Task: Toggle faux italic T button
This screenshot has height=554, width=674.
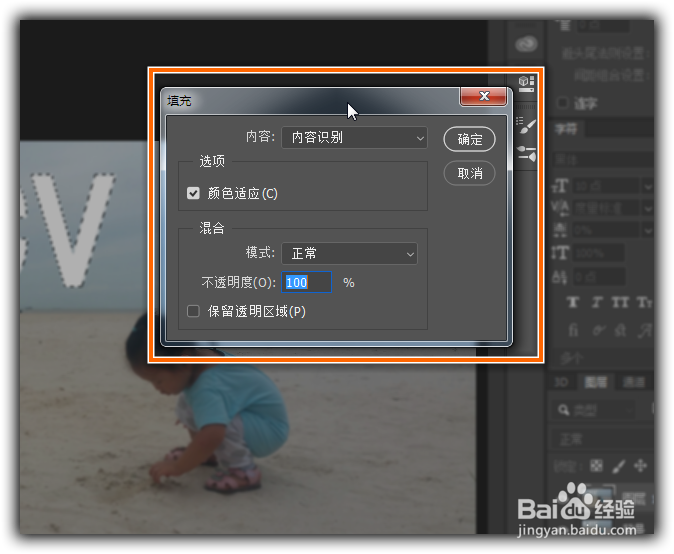Action: point(596,302)
